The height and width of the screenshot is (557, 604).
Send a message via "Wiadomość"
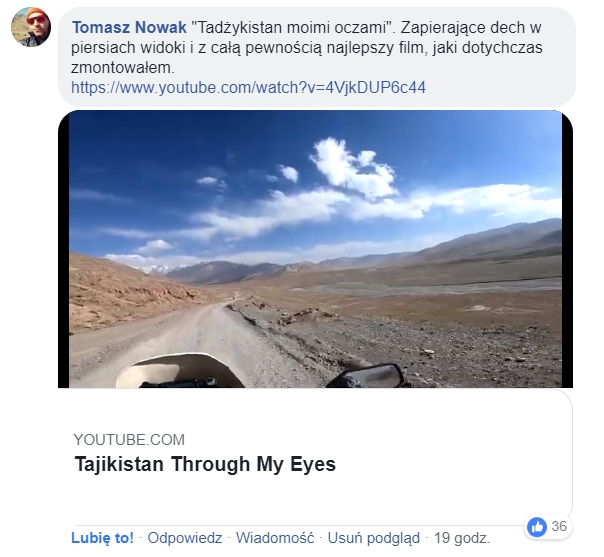point(275,538)
